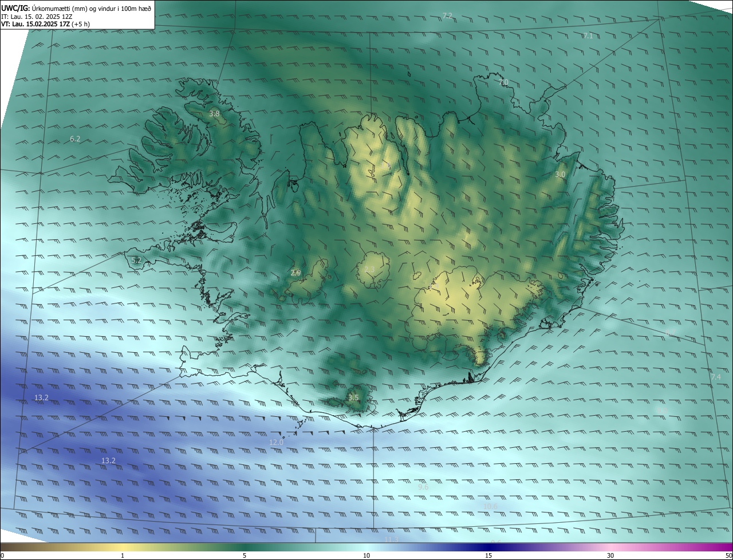Click the 5 tick label on colour scale
Viewport: 733px width, 560px height.
(x=245, y=555)
